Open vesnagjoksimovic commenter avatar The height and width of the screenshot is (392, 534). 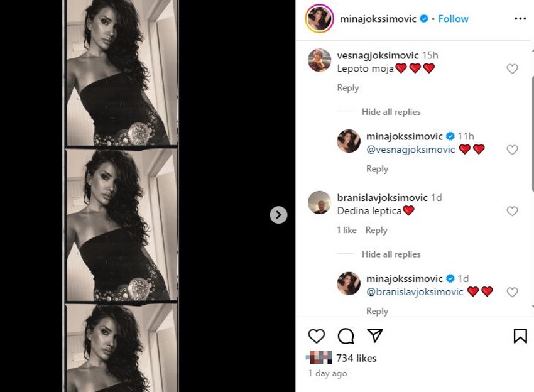[x=319, y=60]
